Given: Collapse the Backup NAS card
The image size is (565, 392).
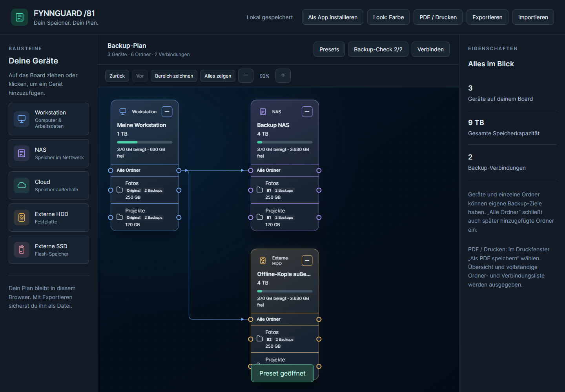Looking at the screenshot, I should coord(307,112).
